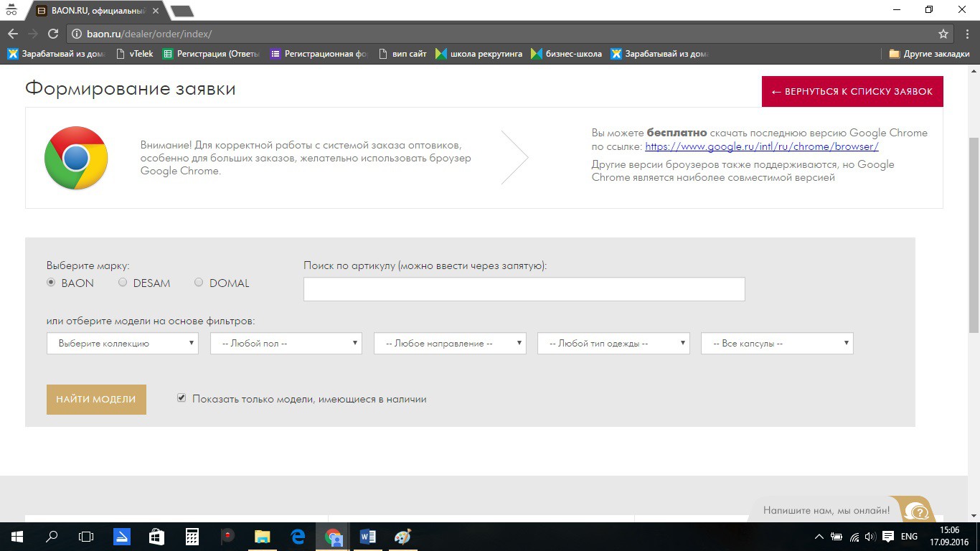Select the DESAM brand radio button
Viewport: 980px width, 551px height.
coord(123,283)
